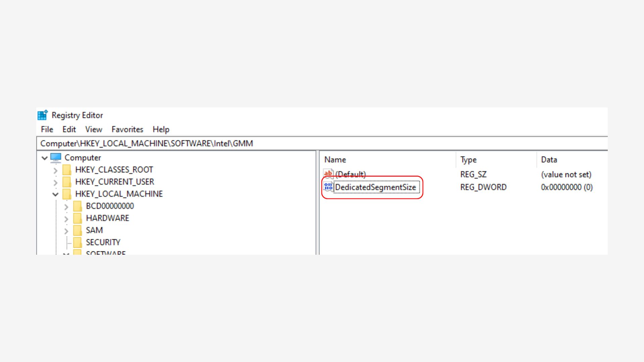644x362 pixels.
Task: Click the HKEY_CURRENT_USER folder icon
Action: coord(67,182)
